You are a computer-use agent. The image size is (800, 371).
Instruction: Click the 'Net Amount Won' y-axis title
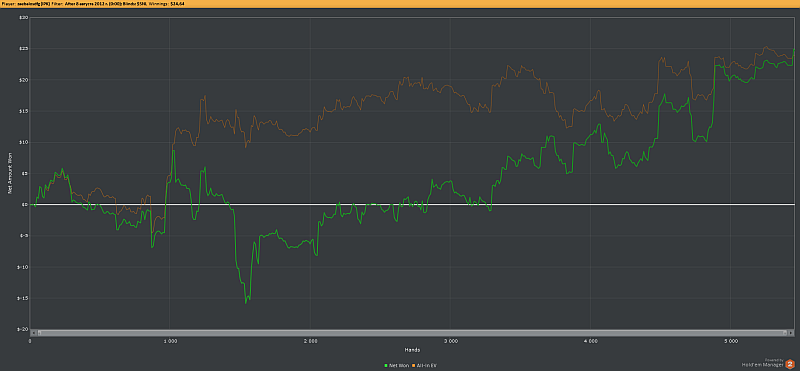click(x=9, y=174)
